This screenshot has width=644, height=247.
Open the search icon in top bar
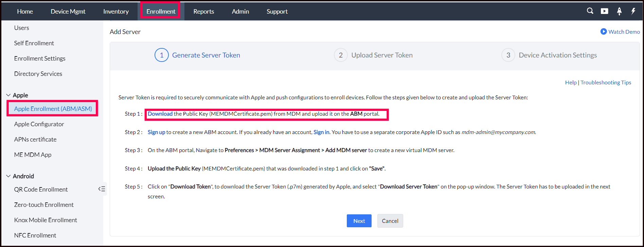click(x=590, y=11)
